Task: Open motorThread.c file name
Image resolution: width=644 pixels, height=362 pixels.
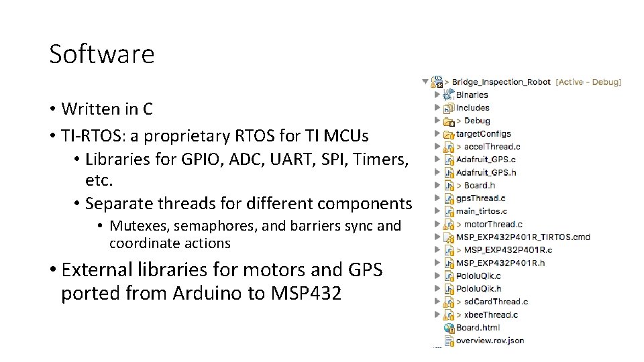Action: pyautogui.click(x=493, y=224)
